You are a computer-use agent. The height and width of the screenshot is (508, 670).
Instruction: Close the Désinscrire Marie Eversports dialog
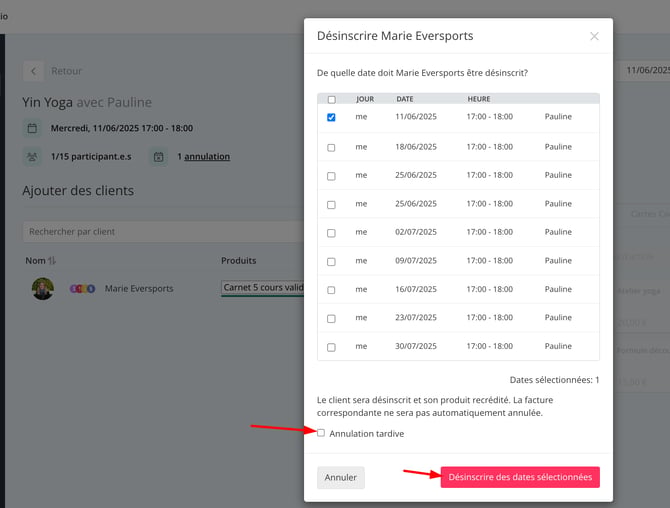click(594, 36)
